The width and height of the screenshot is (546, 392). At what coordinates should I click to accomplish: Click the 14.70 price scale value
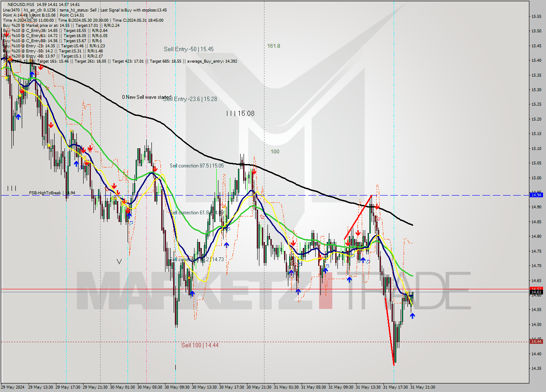coord(536,265)
